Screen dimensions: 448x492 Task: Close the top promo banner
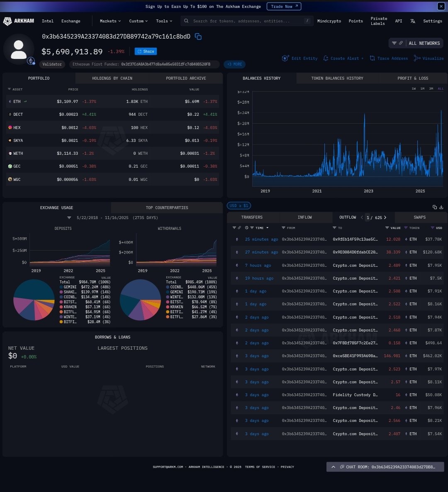click(x=441, y=6)
